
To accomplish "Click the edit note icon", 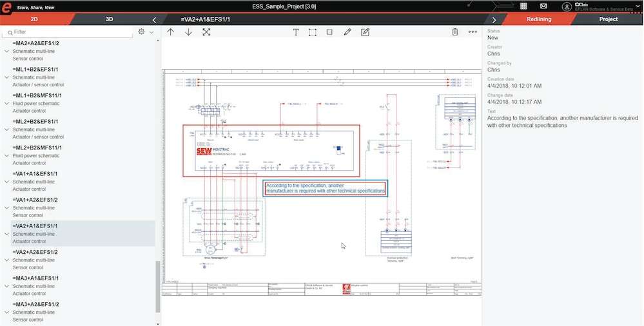I will pyautogui.click(x=365, y=32).
